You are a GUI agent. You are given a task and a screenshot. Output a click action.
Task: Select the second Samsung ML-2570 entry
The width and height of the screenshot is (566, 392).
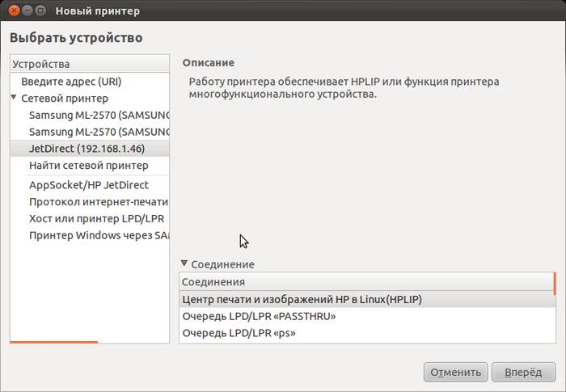98,132
